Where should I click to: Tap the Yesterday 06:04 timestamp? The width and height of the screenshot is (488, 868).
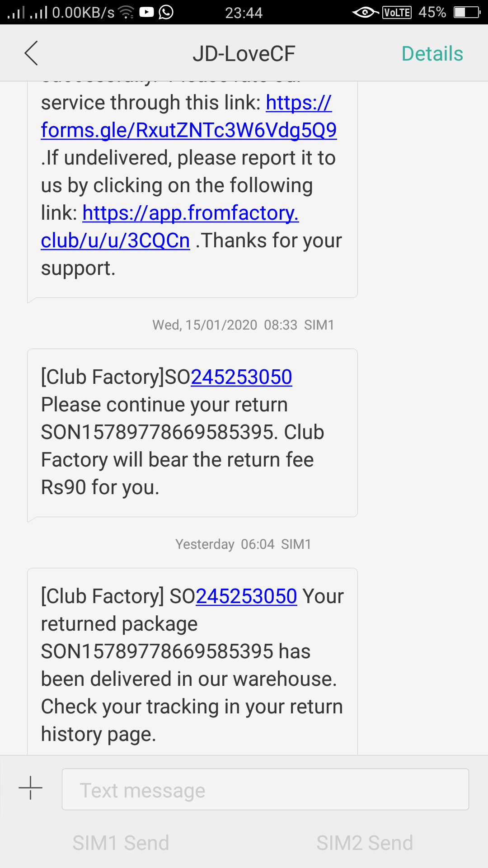243,544
